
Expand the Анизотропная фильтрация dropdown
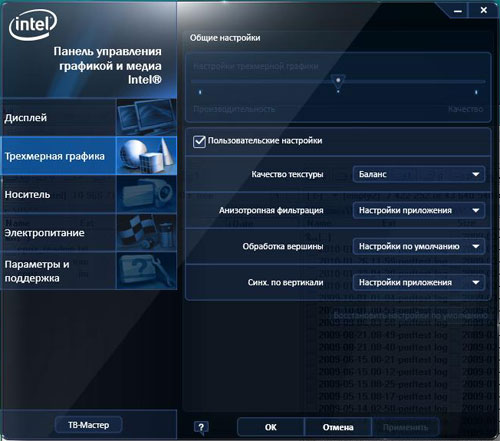tap(419, 210)
